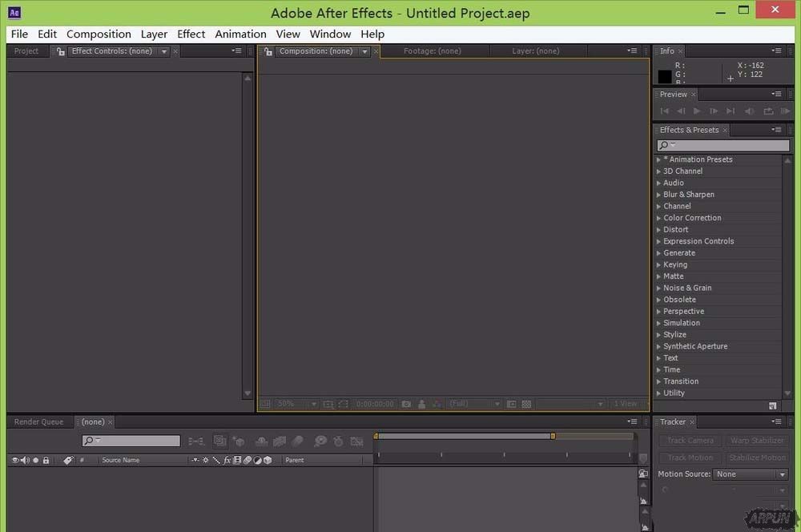Click the Track Camera button

[690, 441]
